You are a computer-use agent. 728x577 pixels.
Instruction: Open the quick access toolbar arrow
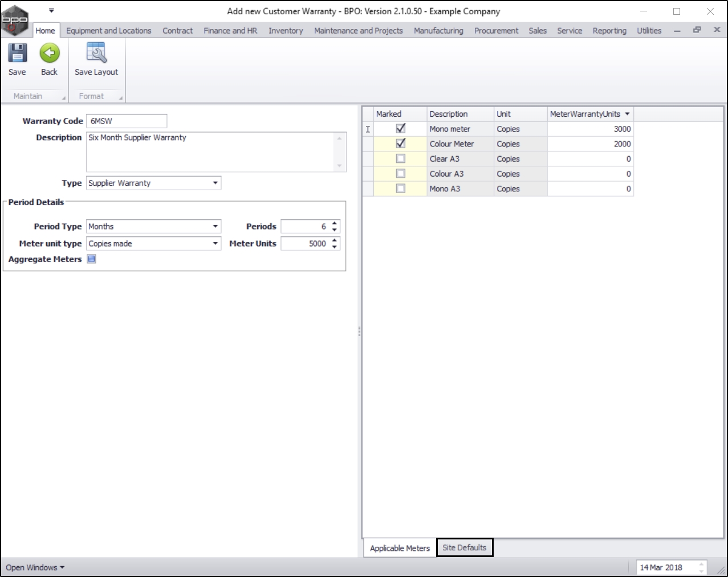[51, 10]
